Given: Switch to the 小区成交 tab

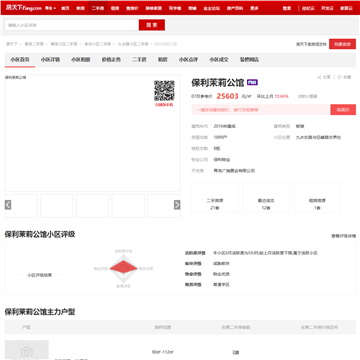Looking at the screenshot, I should tap(219, 60).
